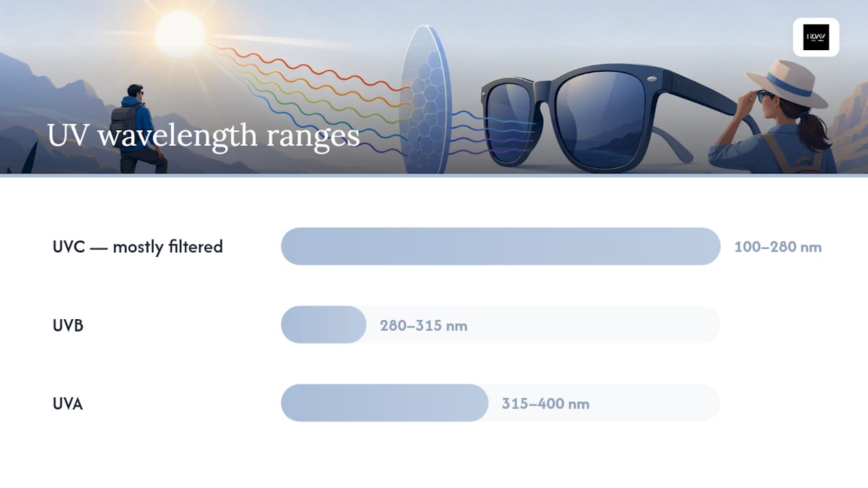Viewport: 868px width, 488px height.
Task: Click the filled portion of the UVB bar
Action: pos(323,325)
